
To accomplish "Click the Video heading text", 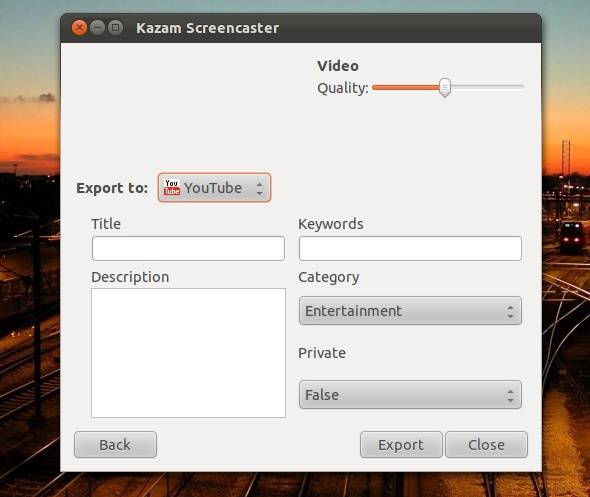I will click(338, 66).
